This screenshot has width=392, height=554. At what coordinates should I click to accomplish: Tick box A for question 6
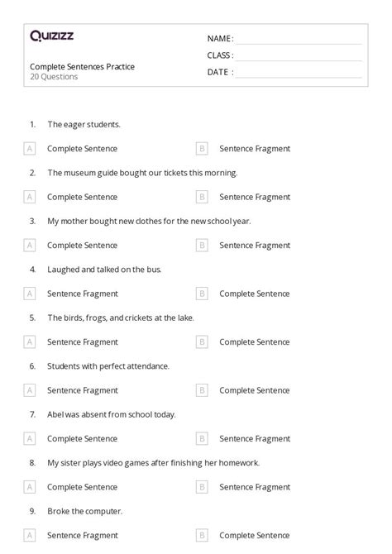pos(30,390)
